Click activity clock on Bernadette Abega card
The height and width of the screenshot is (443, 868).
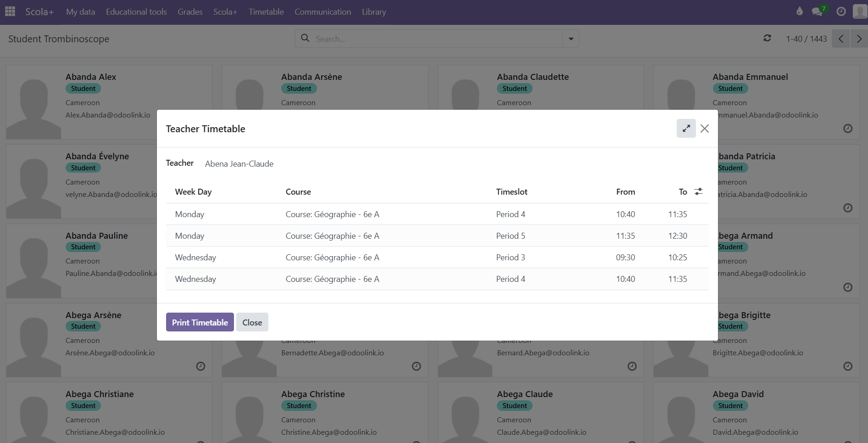pyautogui.click(x=416, y=366)
